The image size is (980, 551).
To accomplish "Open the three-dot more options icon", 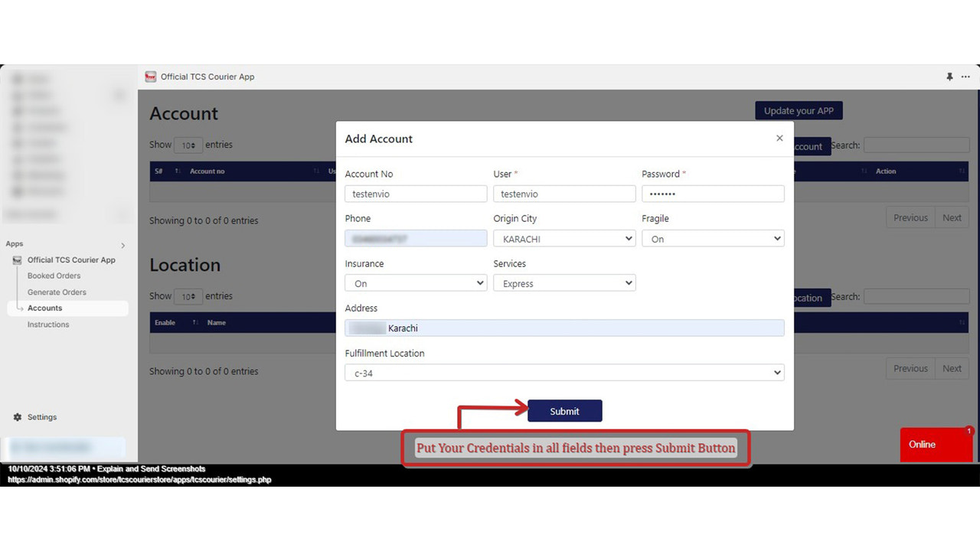I will (x=965, y=77).
